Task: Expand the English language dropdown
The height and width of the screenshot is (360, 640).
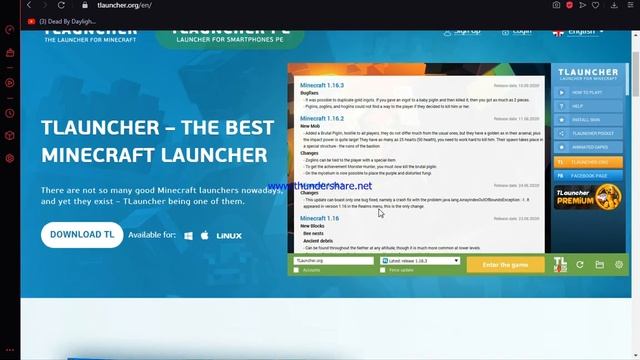Action: (x=578, y=32)
